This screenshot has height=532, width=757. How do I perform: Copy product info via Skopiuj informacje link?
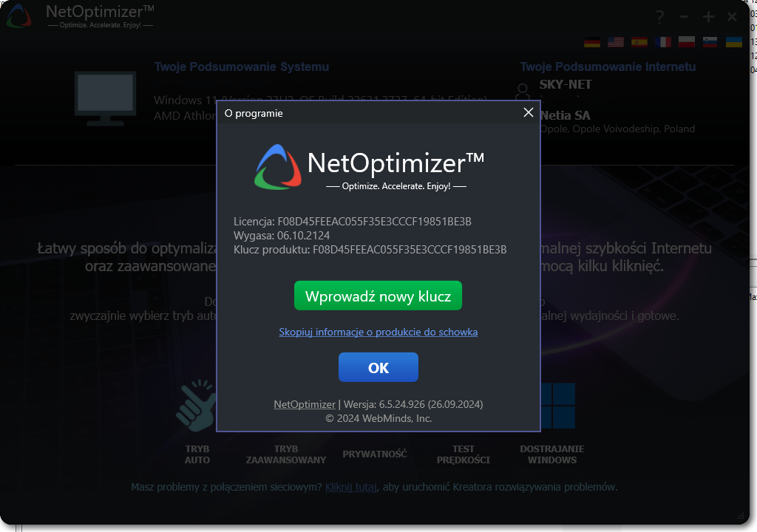(378, 332)
